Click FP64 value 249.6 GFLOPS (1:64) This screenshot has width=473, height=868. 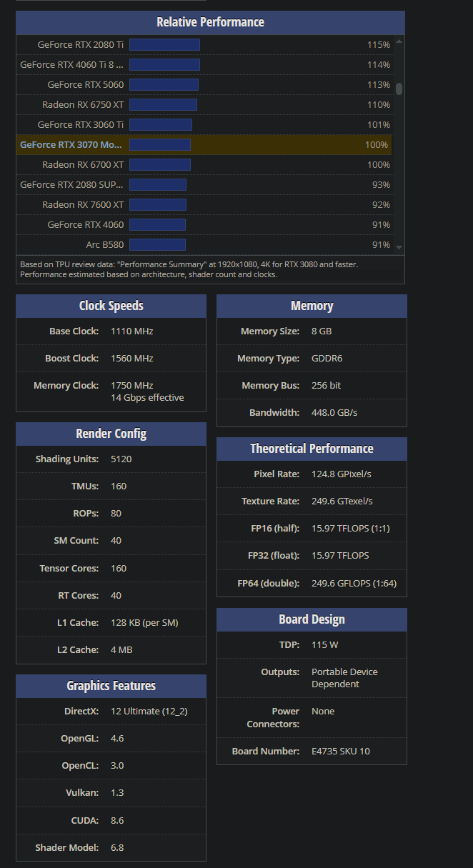click(x=354, y=583)
